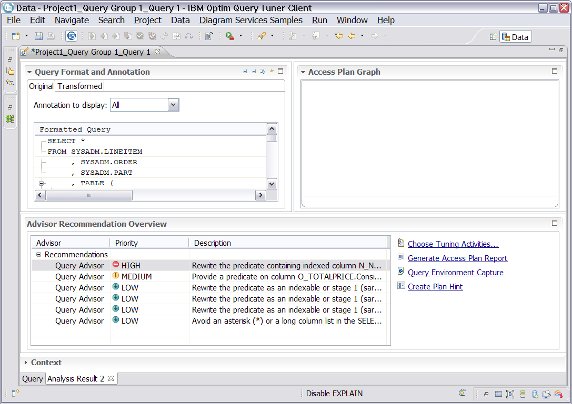Click the yellow wand toolbar icon

pos(261,36)
